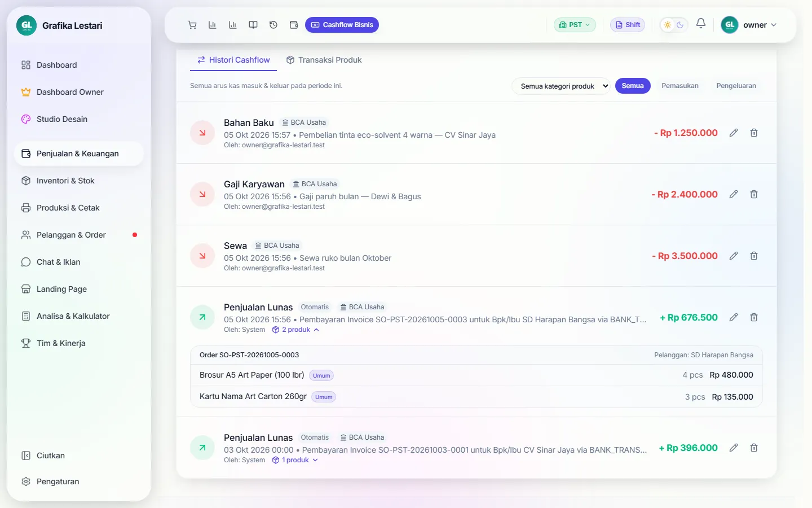Image resolution: width=812 pixels, height=508 pixels.
Task: Switch to Histori Cashflow tab
Action: tap(233, 60)
